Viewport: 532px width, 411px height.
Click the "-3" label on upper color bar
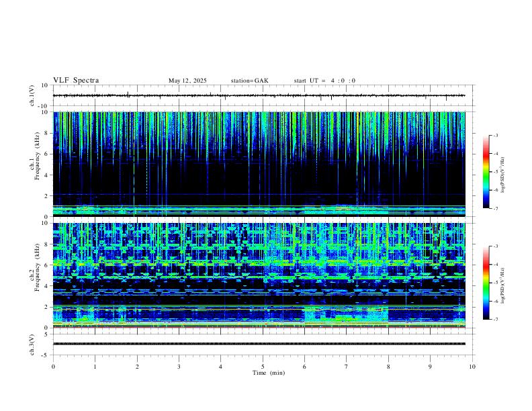495,135
